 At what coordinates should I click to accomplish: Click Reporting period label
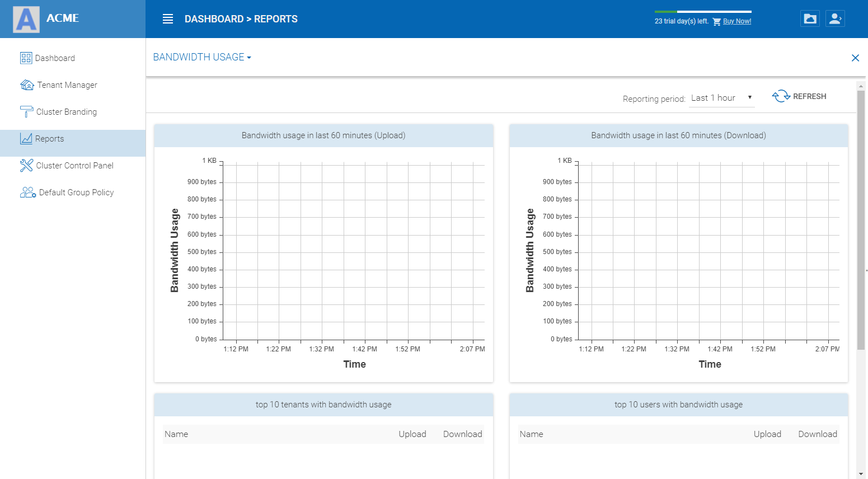click(x=654, y=99)
